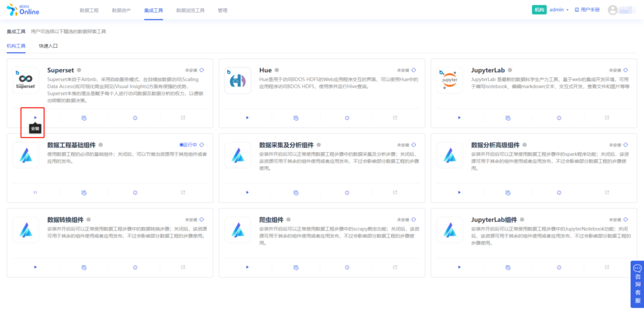Open JupyterLab组件 history log icon
This screenshot has height=314, width=644.
click(x=508, y=267)
